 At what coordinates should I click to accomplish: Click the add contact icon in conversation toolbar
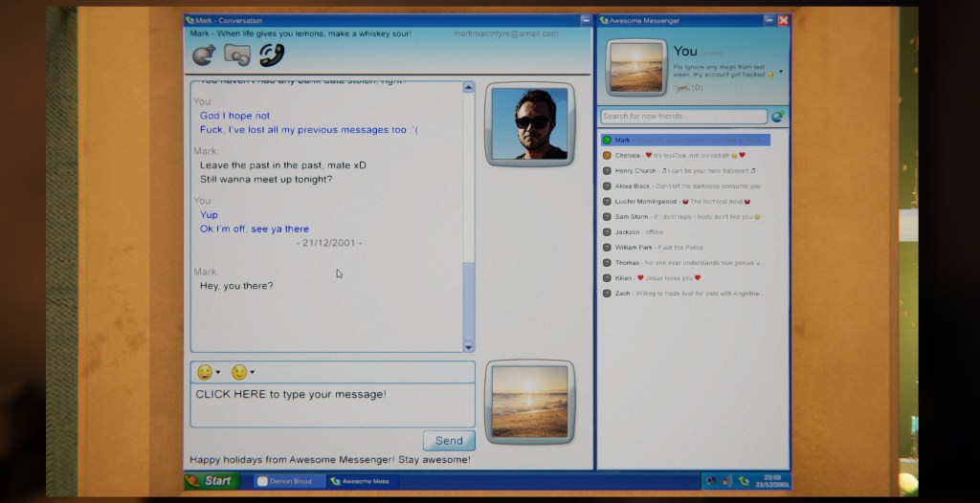click(x=204, y=55)
